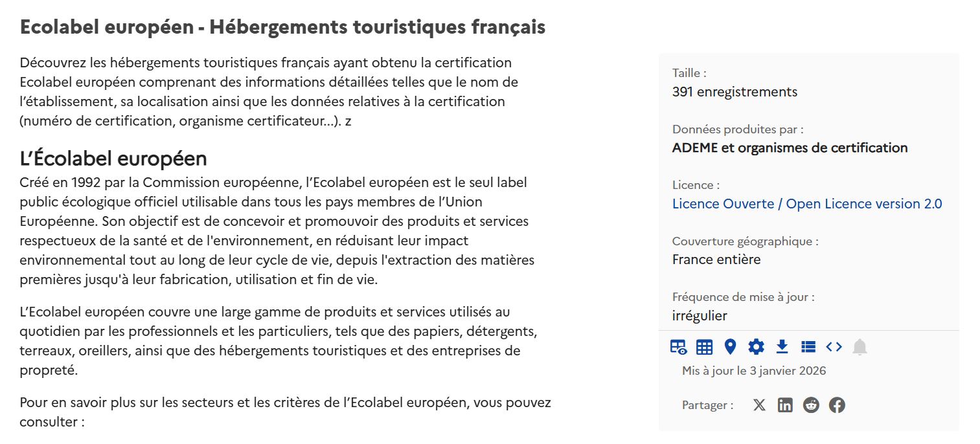
Task: Click the "Mis à jour le 3 janvier 2026" text
Action: (754, 371)
